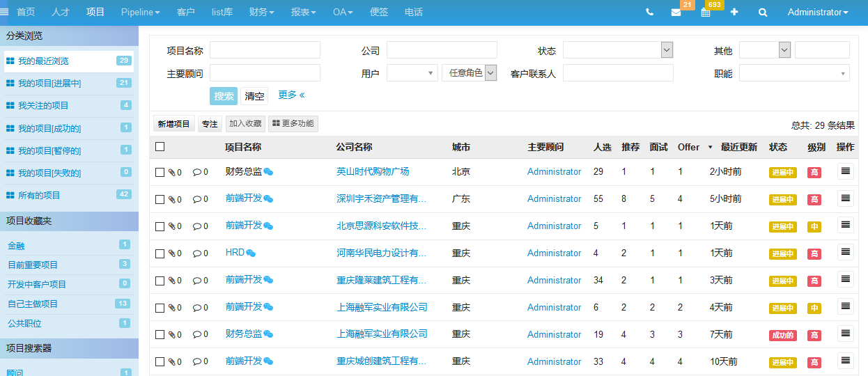Image resolution: width=868 pixels, height=376 pixels.
Task: Click attachment paperclip icon in first row
Action: (x=171, y=172)
